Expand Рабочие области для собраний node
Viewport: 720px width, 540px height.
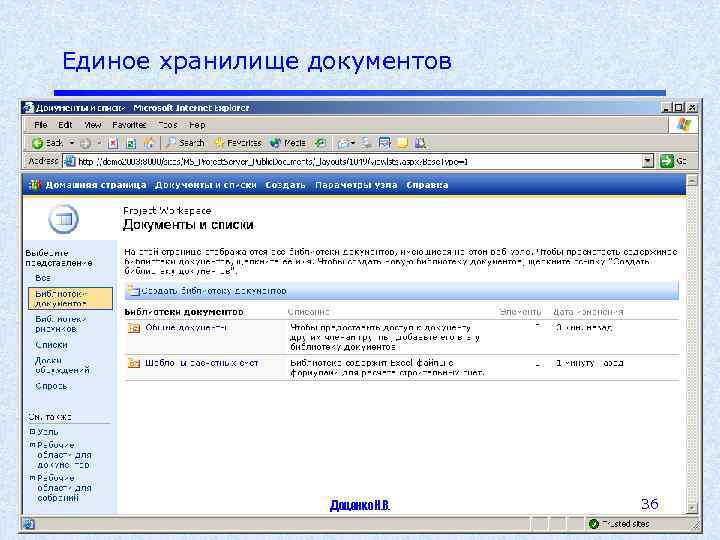32,478
